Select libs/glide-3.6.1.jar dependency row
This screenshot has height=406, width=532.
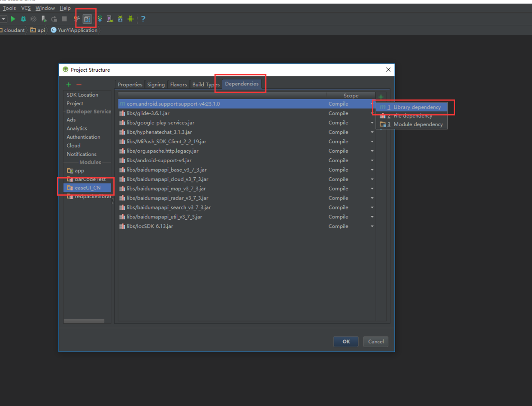click(247, 113)
